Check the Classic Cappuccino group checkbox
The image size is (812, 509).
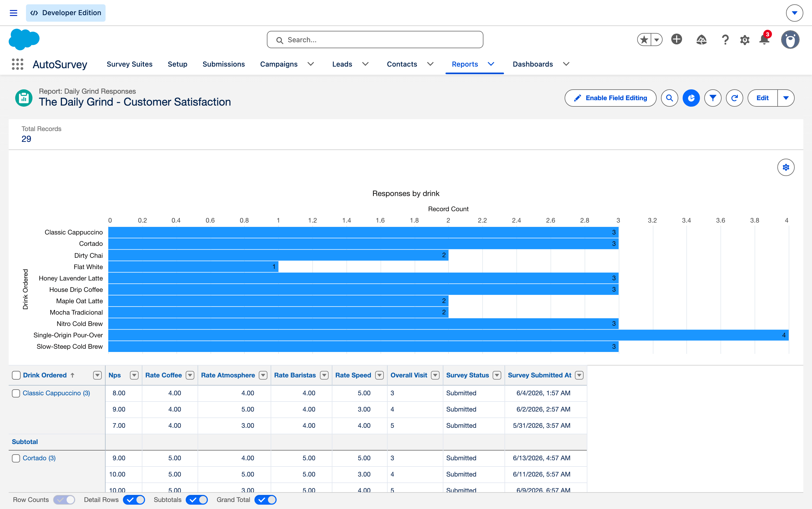(16, 393)
